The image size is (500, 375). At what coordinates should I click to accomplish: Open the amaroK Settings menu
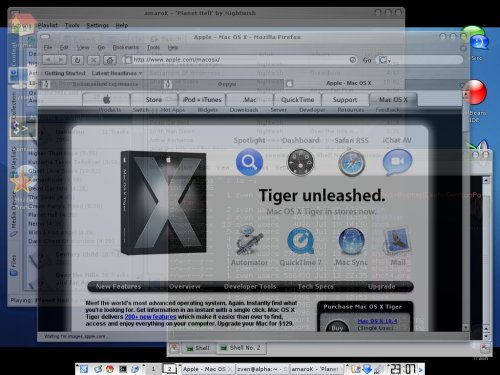(98, 25)
